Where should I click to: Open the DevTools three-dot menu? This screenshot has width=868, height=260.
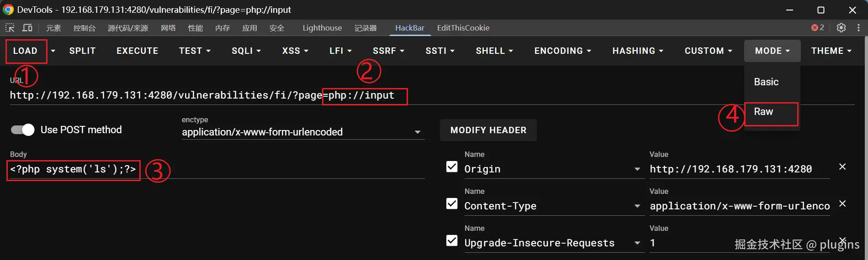tap(858, 28)
